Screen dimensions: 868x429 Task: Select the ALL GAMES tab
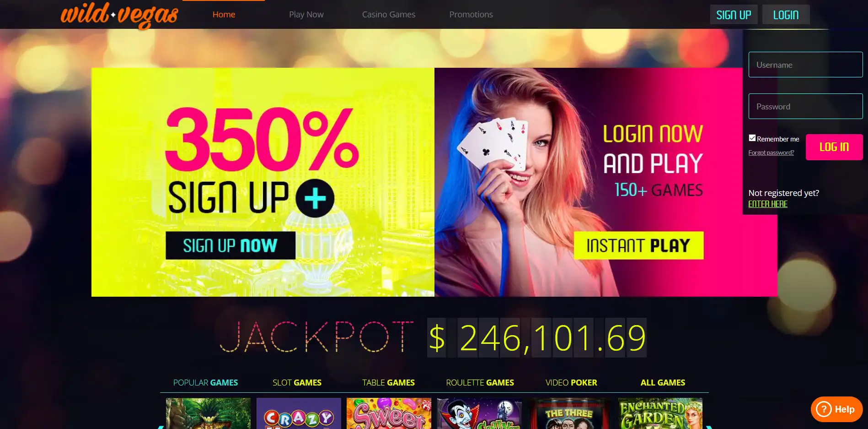tap(663, 382)
